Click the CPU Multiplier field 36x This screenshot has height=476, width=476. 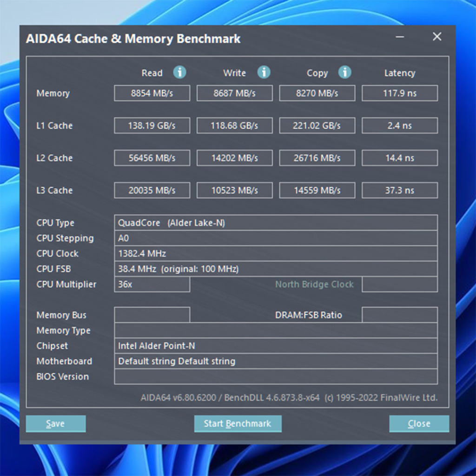(x=152, y=284)
